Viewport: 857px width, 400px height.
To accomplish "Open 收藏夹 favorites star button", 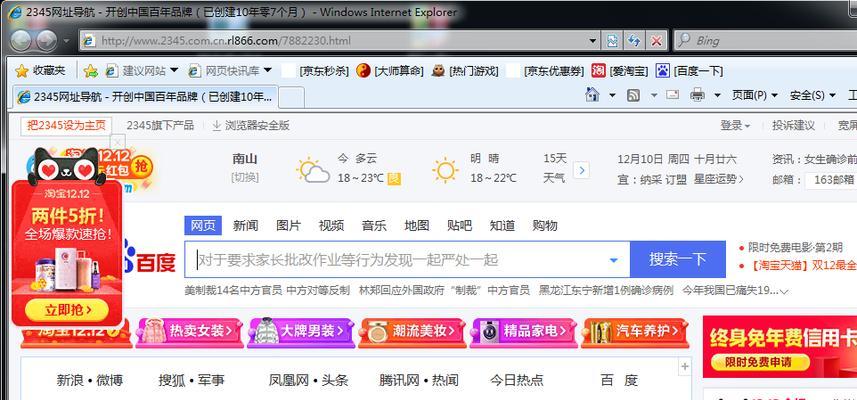I will (x=40, y=70).
